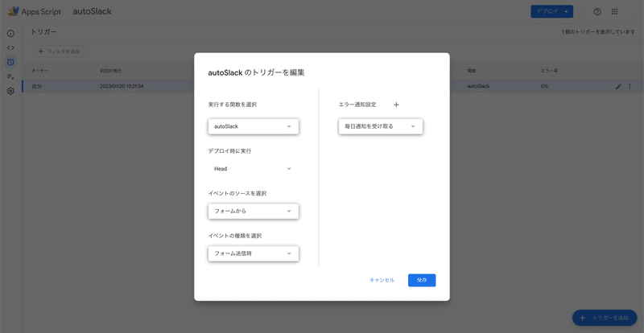This screenshot has width=644, height=333.
Task: Click the イベントの種類を選択 label
Action: coord(235,236)
